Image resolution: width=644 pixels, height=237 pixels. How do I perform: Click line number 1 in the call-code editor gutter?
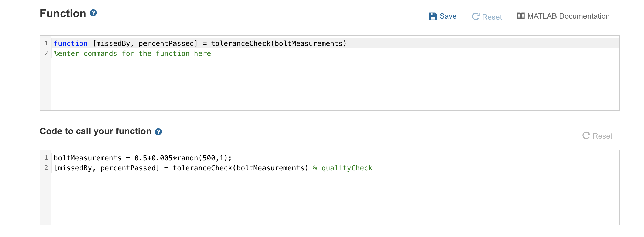46,158
